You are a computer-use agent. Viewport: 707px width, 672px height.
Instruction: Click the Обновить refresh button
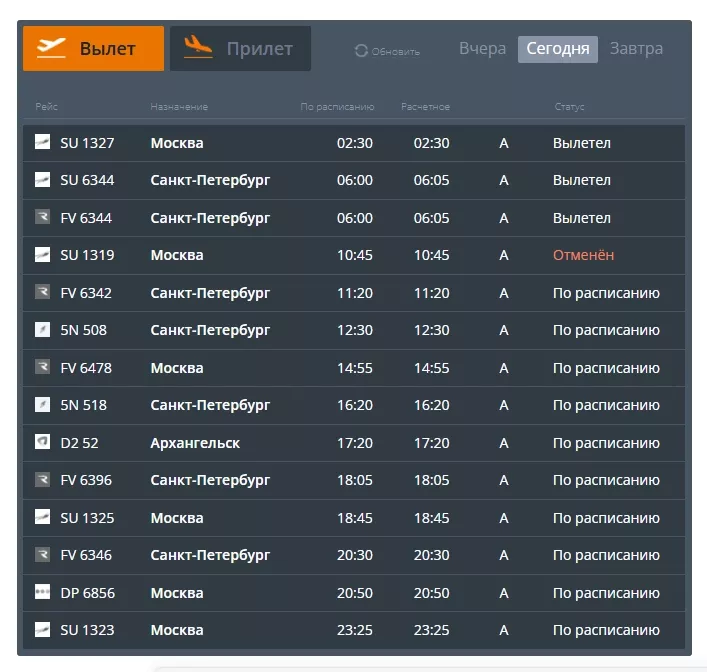pyautogui.click(x=387, y=51)
